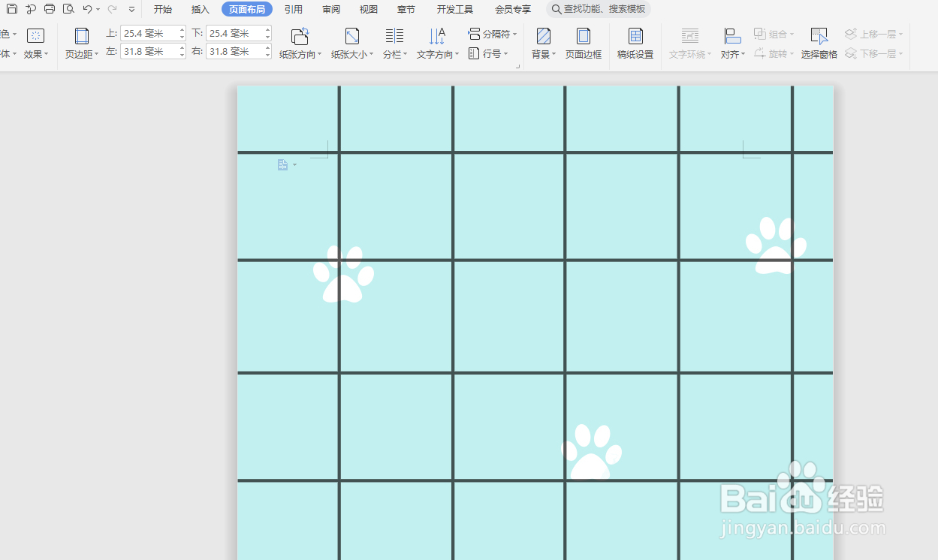The width and height of the screenshot is (938, 560).
Task: Decrease the left margin with down stepper
Action: [x=182, y=55]
